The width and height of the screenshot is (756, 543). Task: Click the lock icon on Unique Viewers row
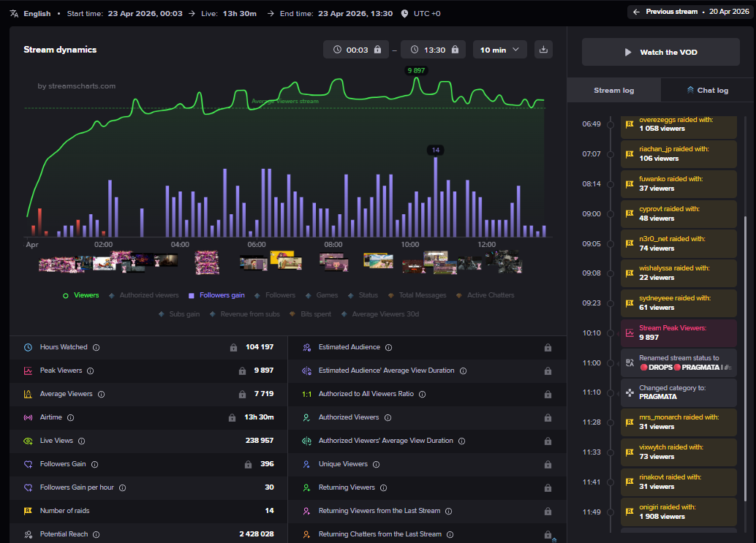(548, 465)
